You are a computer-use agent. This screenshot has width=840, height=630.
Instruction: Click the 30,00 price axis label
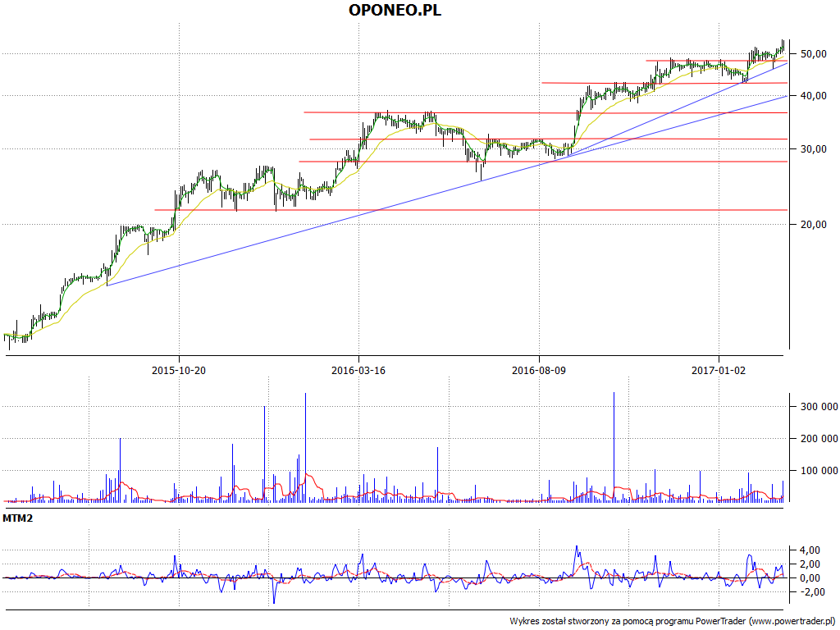click(x=813, y=149)
